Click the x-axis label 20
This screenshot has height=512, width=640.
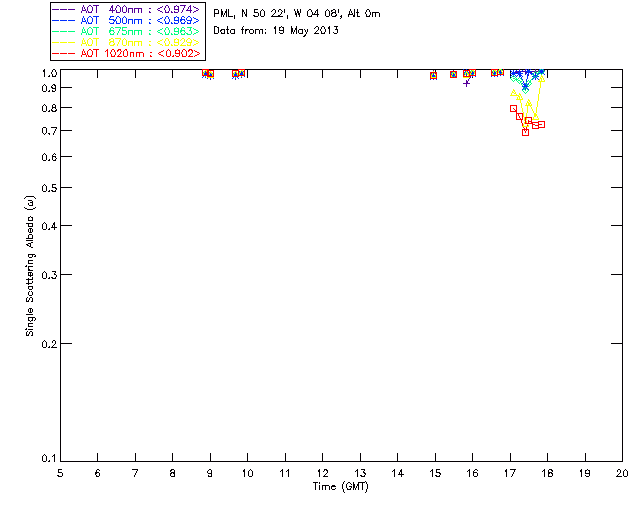pos(622,473)
